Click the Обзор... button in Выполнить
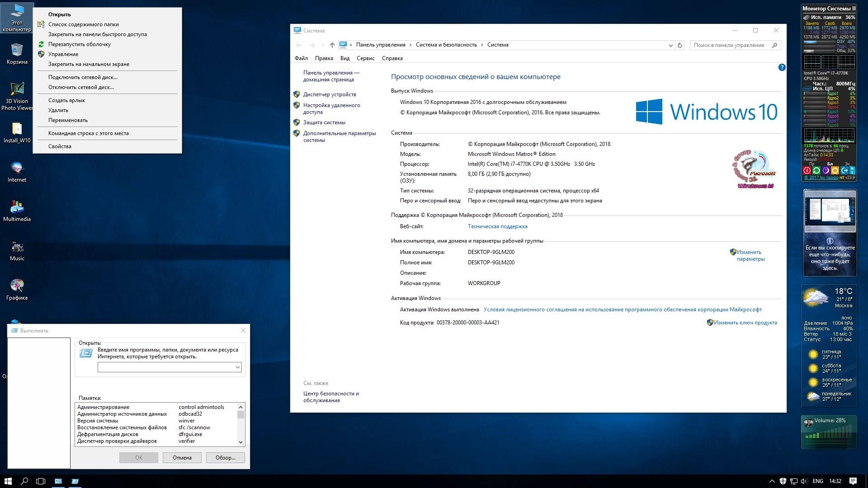868x488 pixels. pos(225,458)
